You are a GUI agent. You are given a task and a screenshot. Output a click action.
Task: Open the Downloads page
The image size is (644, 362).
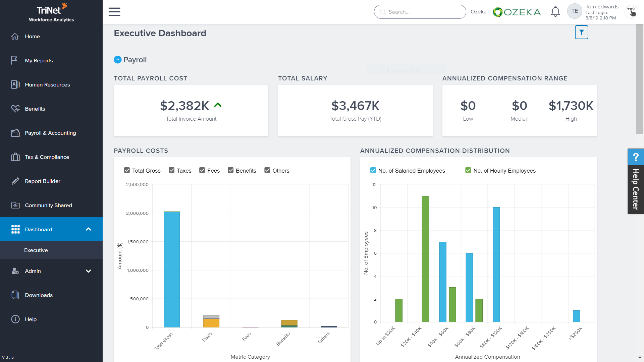pyautogui.click(x=39, y=295)
